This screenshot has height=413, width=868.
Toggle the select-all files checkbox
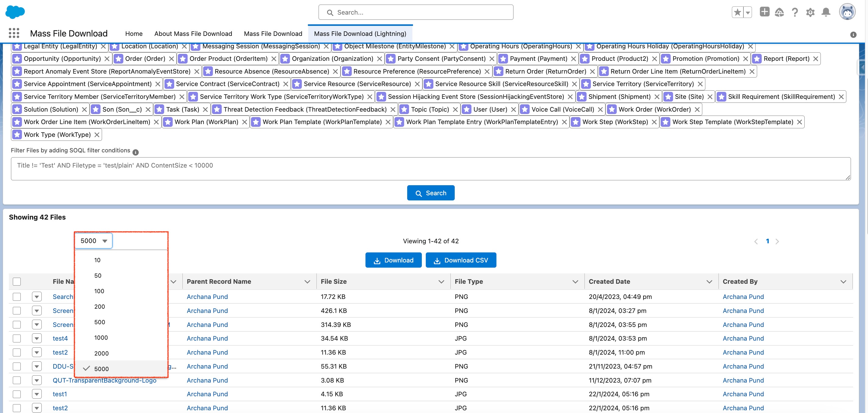pos(17,281)
